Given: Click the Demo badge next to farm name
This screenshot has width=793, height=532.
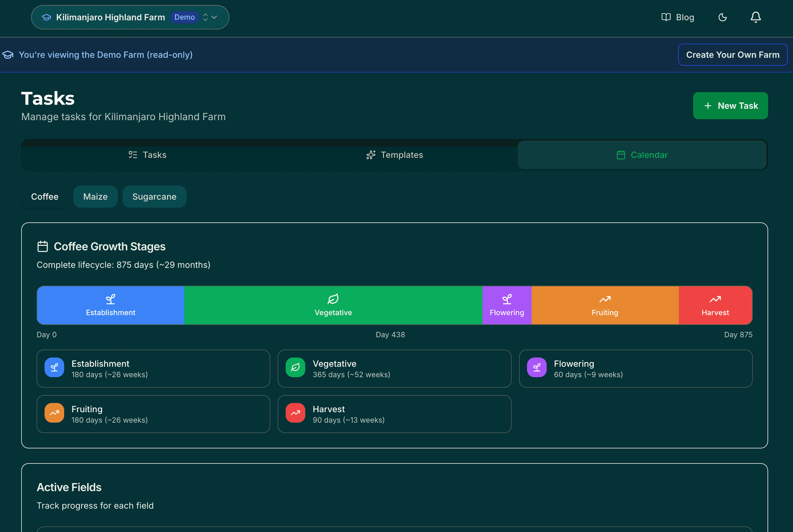Looking at the screenshot, I should pos(185,17).
